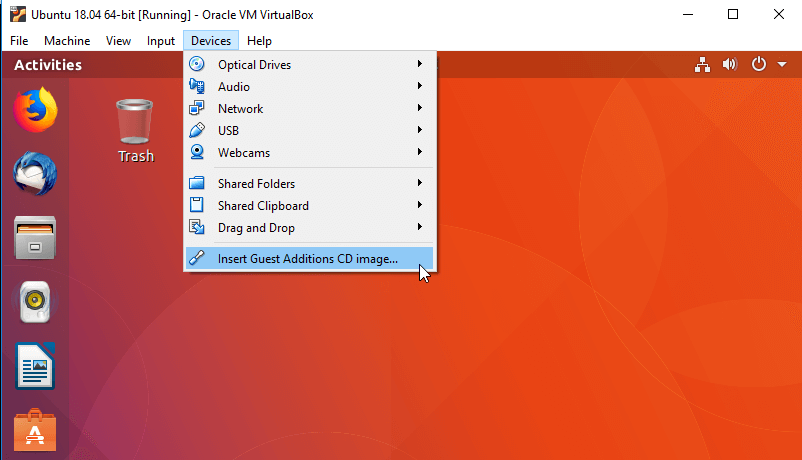Open the Machine menu

click(67, 41)
